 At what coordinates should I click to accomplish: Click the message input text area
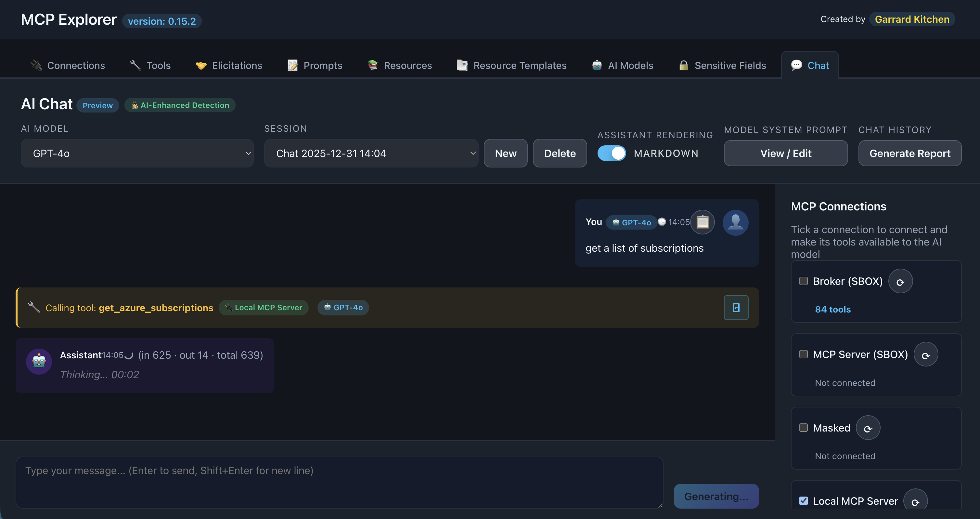point(339,482)
